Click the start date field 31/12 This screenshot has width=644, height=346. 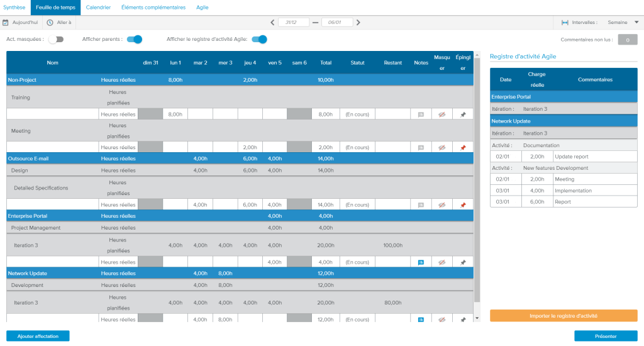tap(294, 23)
